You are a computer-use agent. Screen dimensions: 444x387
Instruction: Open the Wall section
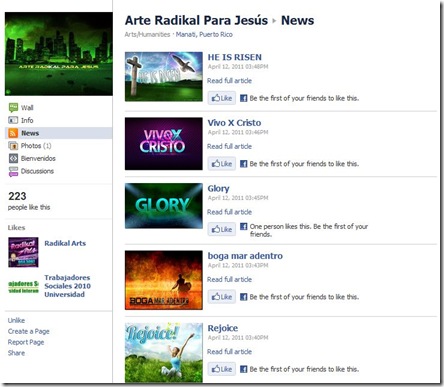tap(27, 108)
